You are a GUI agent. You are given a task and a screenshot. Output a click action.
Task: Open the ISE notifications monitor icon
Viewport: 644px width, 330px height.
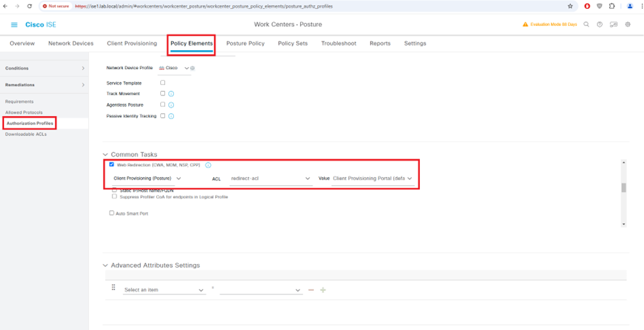614,24
